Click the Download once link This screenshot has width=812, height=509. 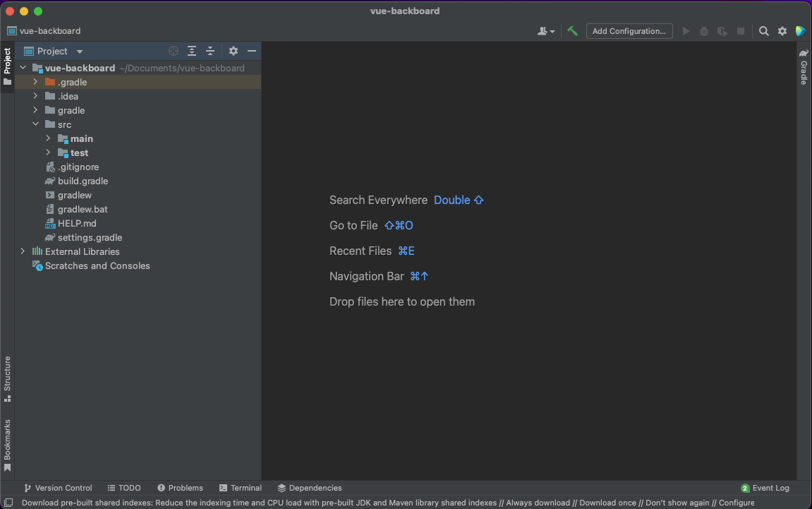click(607, 503)
